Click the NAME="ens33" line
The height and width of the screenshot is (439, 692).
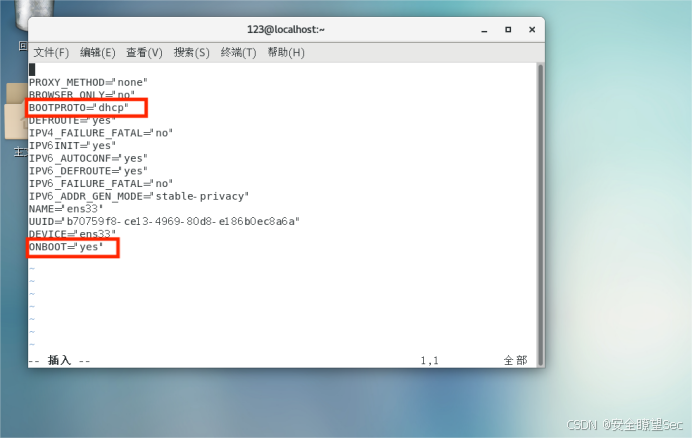[x=66, y=209]
